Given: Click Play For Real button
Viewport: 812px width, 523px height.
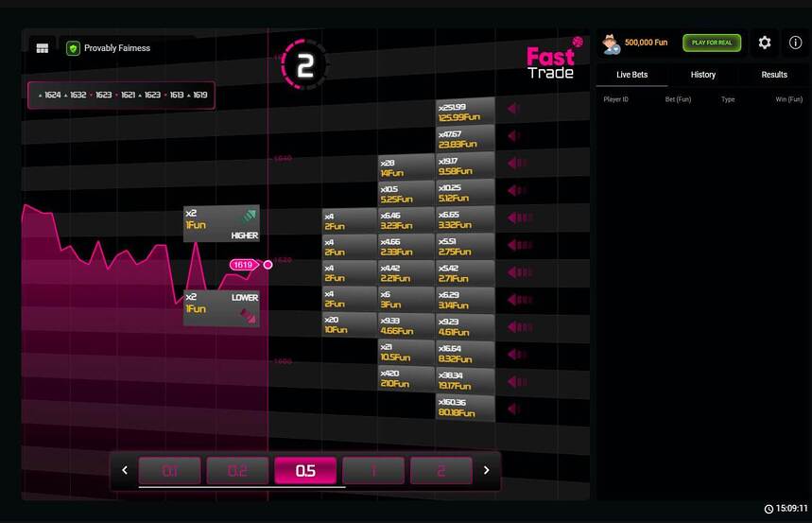Looking at the screenshot, I should tap(712, 43).
